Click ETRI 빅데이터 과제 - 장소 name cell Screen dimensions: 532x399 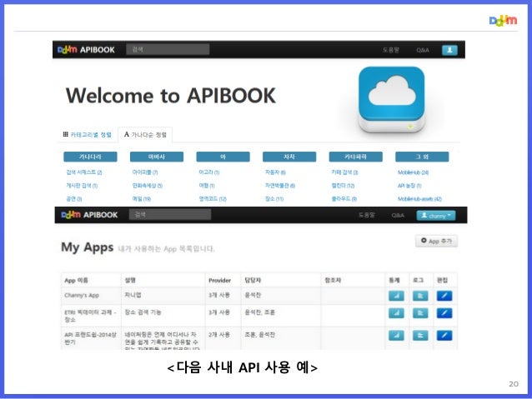pos(91,316)
